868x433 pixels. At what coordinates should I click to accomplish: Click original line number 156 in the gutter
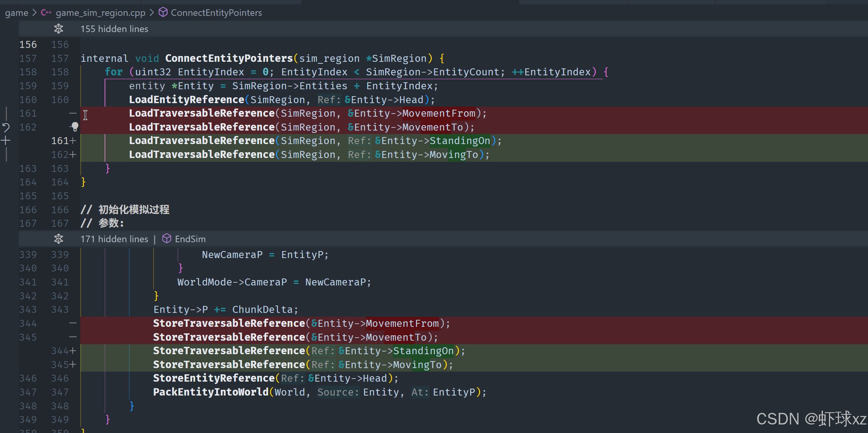(x=28, y=45)
